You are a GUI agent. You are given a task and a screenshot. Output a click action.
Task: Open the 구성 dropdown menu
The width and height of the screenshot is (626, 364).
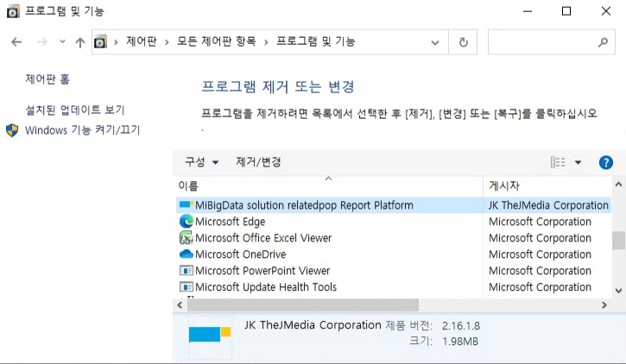tap(201, 162)
